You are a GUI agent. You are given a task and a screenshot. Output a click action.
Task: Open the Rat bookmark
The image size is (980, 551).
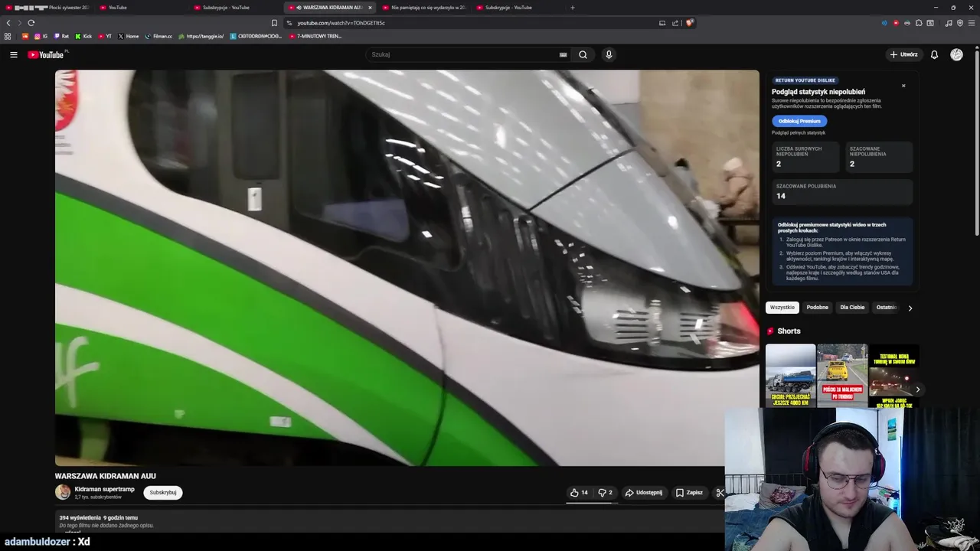pos(61,36)
